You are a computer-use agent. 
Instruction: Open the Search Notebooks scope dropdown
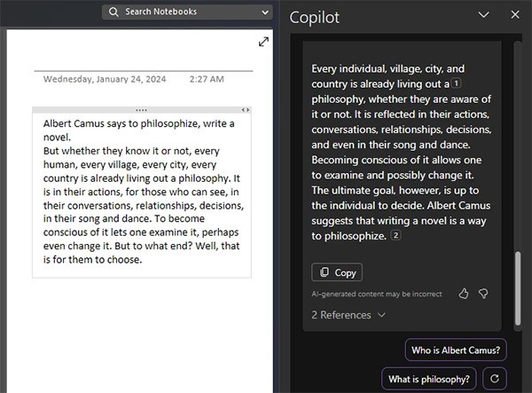265,12
